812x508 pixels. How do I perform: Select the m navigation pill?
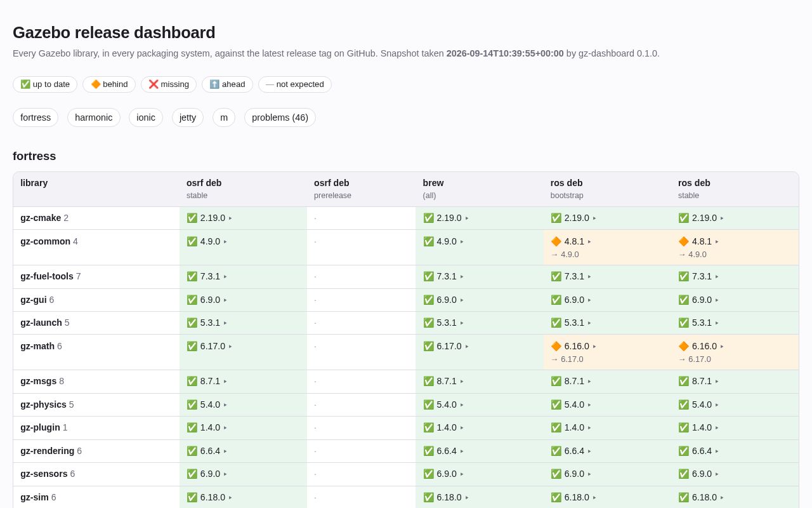point(224,117)
